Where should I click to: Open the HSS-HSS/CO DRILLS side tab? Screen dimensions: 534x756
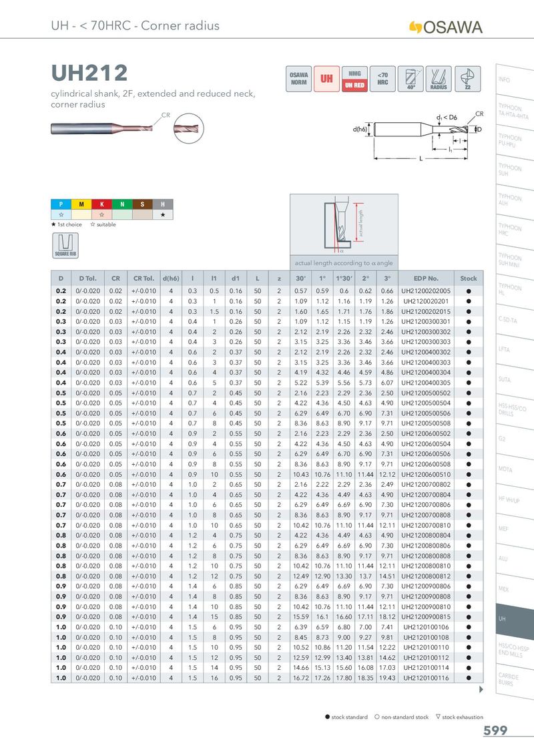pyautogui.click(x=515, y=410)
